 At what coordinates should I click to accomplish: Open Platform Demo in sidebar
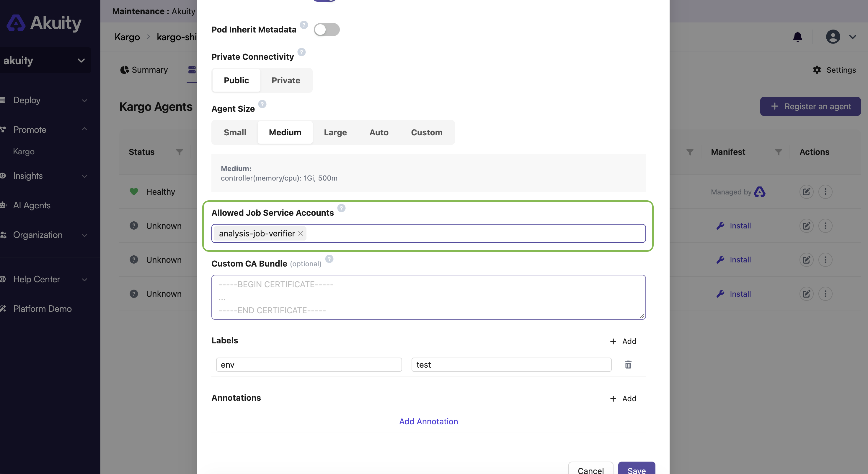click(42, 309)
